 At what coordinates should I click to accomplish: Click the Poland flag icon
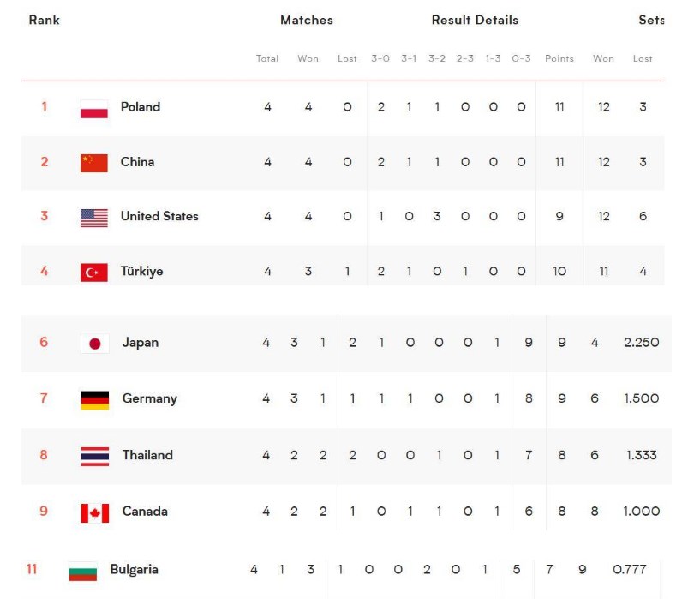pyautogui.click(x=93, y=109)
